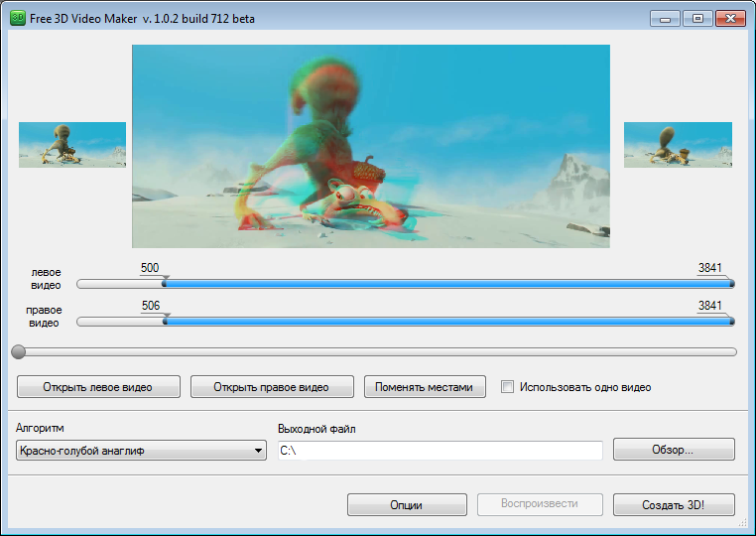Browse with the Обзор... button
Image resolution: width=756 pixels, height=536 pixels.
pyautogui.click(x=674, y=450)
